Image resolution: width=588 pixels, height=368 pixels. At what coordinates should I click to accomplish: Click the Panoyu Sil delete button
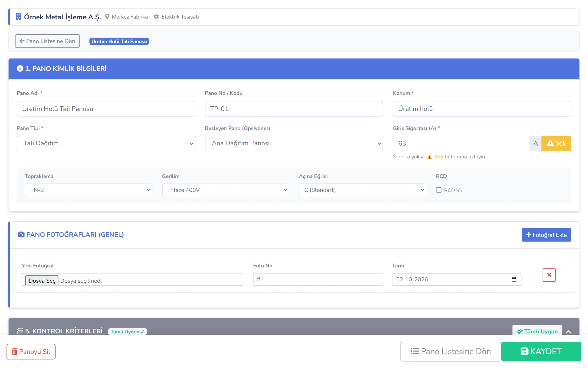[31, 352]
